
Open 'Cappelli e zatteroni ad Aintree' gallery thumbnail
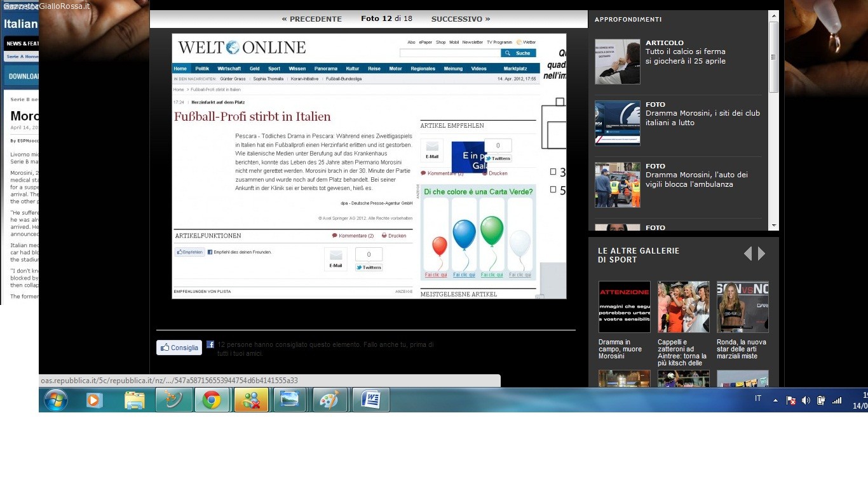(684, 307)
